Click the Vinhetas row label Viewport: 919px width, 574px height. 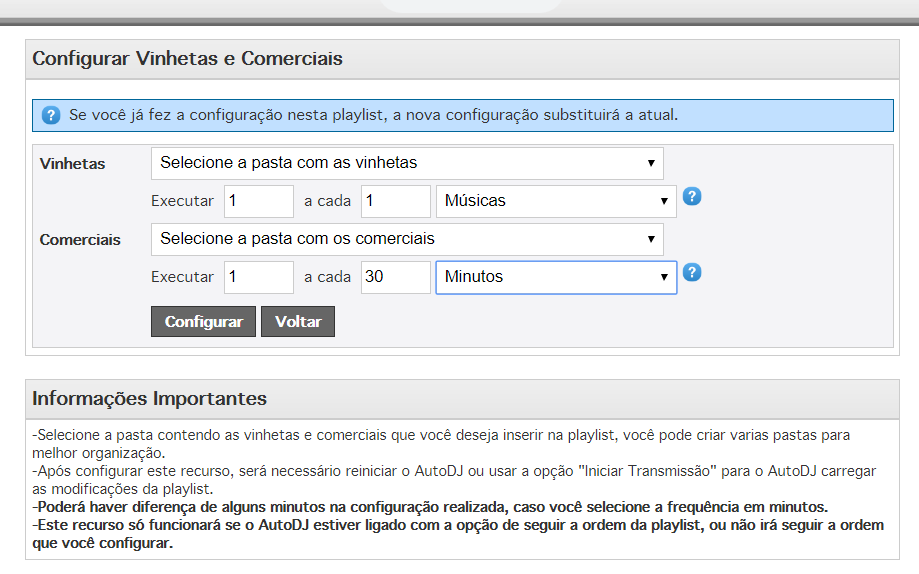click(x=72, y=164)
